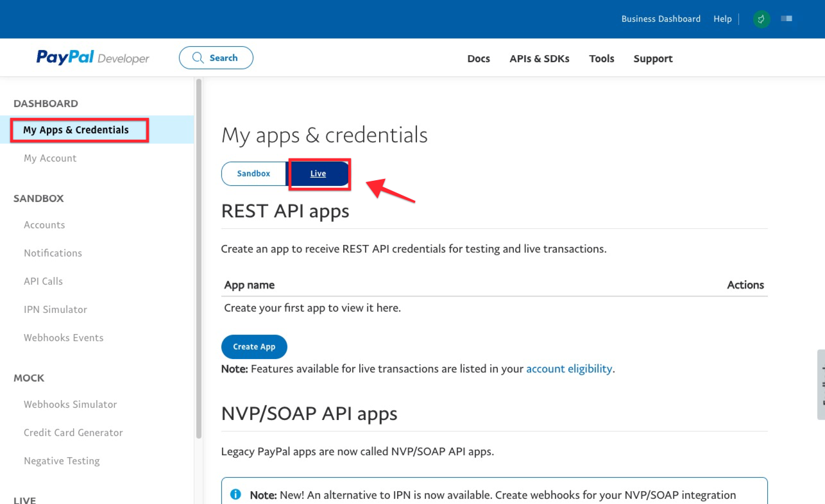This screenshot has width=825, height=504.
Task: Open Webhooks Events in sidebar
Action: 64,337
